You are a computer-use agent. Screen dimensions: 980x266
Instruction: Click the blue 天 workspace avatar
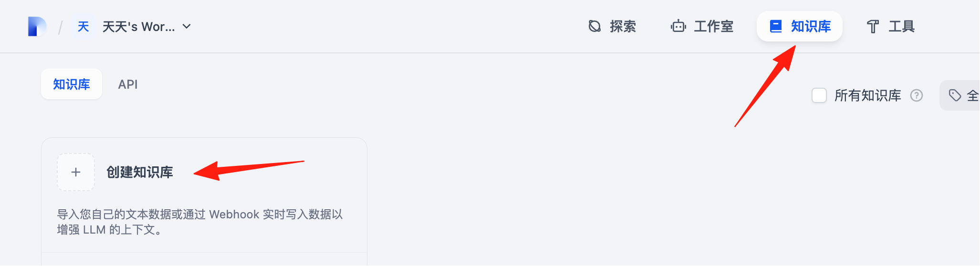83,27
